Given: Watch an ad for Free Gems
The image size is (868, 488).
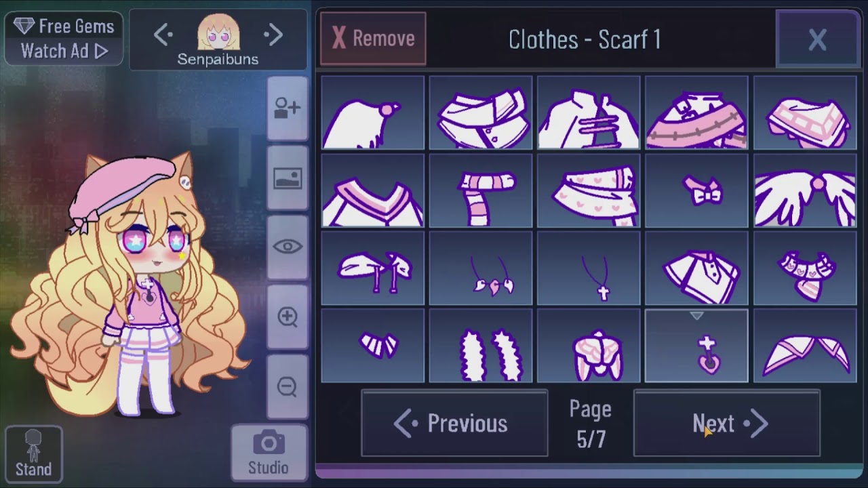Looking at the screenshot, I should [x=64, y=38].
